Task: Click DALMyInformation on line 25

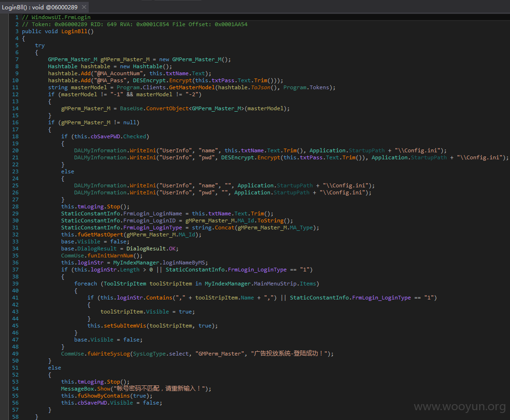Action: [100, 185]
